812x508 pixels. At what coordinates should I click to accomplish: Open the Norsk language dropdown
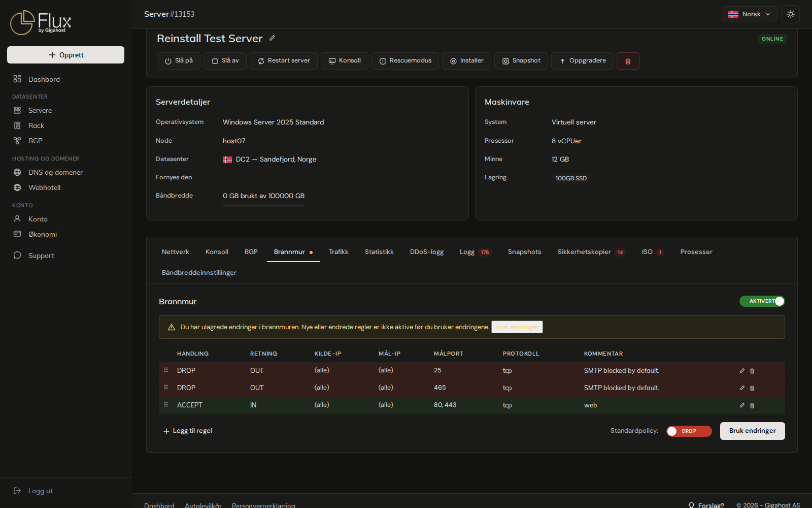[750, 14]
